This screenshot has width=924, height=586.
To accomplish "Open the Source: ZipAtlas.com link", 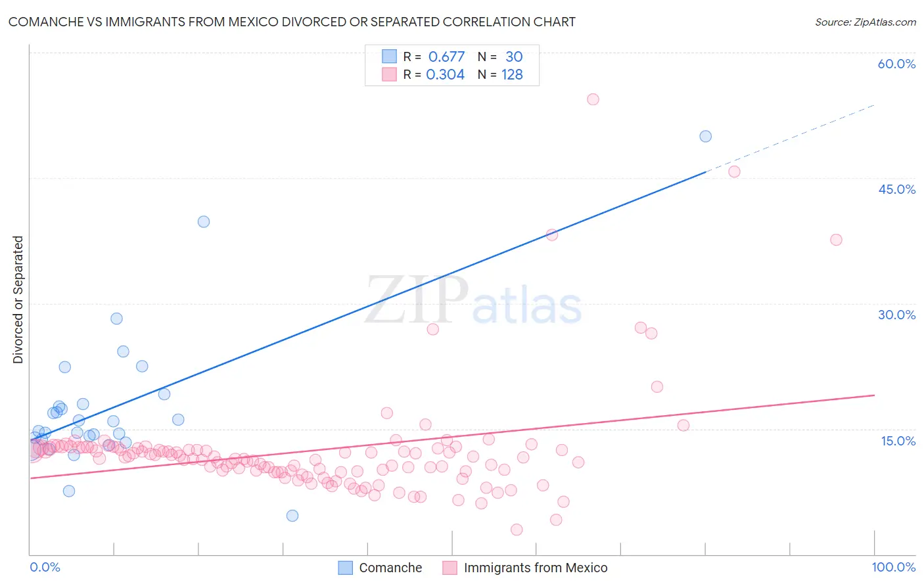I will tap(866, 22).
